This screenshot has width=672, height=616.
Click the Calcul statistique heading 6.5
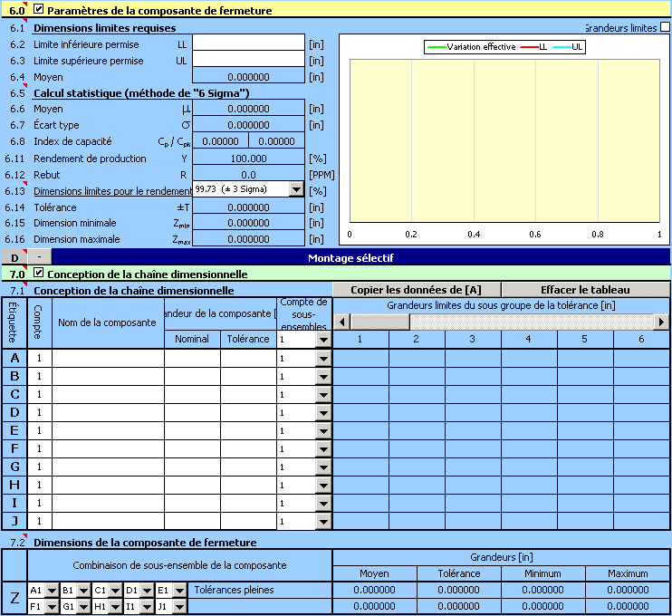[x=141, y=93]
